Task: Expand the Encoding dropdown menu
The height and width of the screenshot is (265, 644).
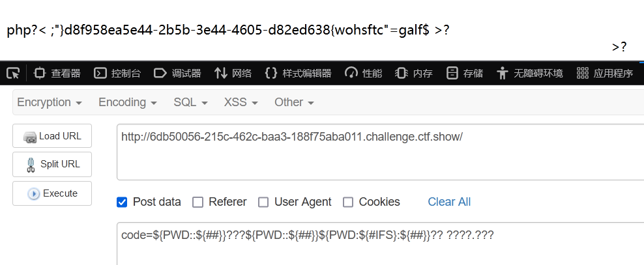Action: (x=127, y=102)
